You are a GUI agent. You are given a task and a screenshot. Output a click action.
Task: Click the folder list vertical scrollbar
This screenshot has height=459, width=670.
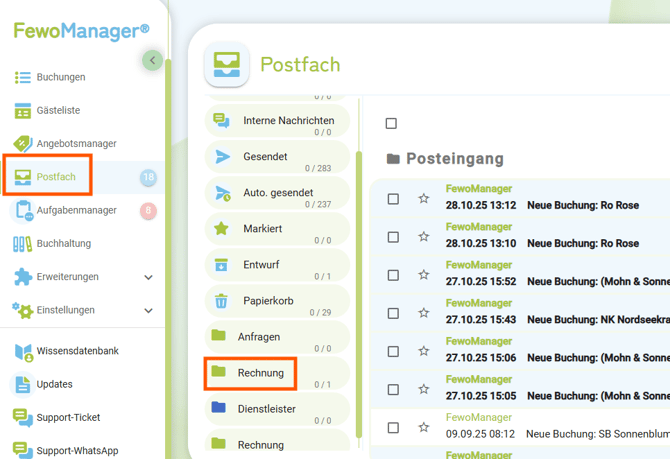[x=359, y=295]
